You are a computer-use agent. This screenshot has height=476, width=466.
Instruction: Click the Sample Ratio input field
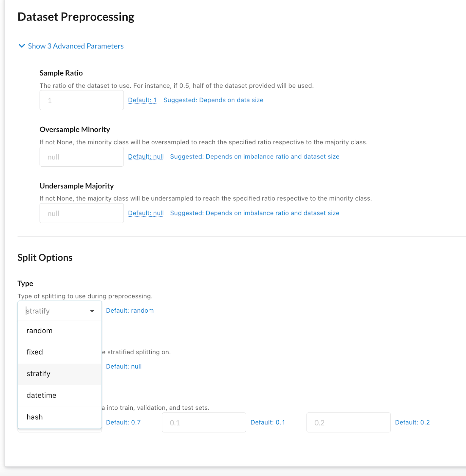81,100
